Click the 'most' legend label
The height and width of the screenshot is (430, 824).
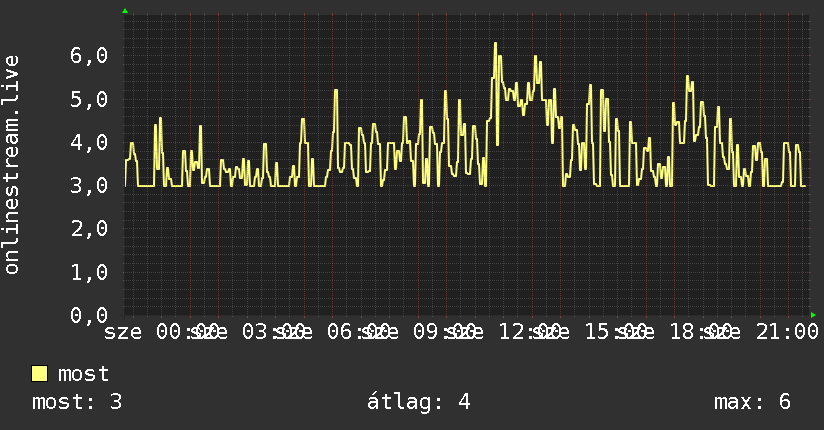83,374
